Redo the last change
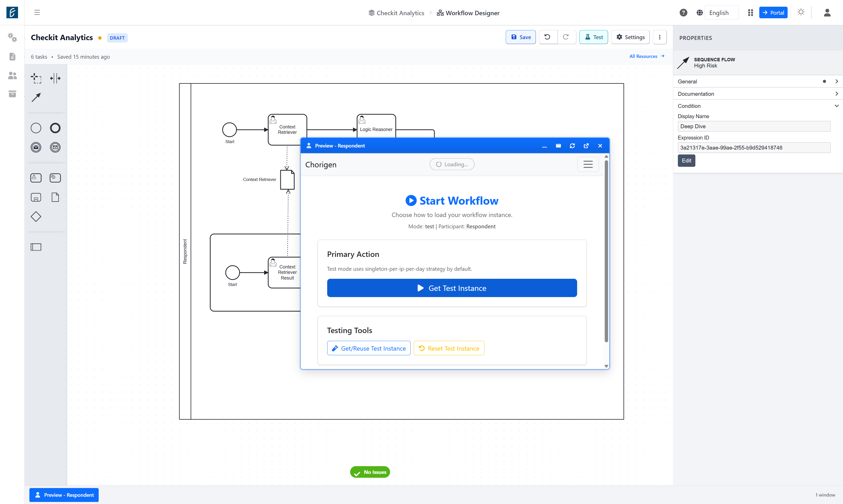Screen dimensions: 843x504 (566, 37)
